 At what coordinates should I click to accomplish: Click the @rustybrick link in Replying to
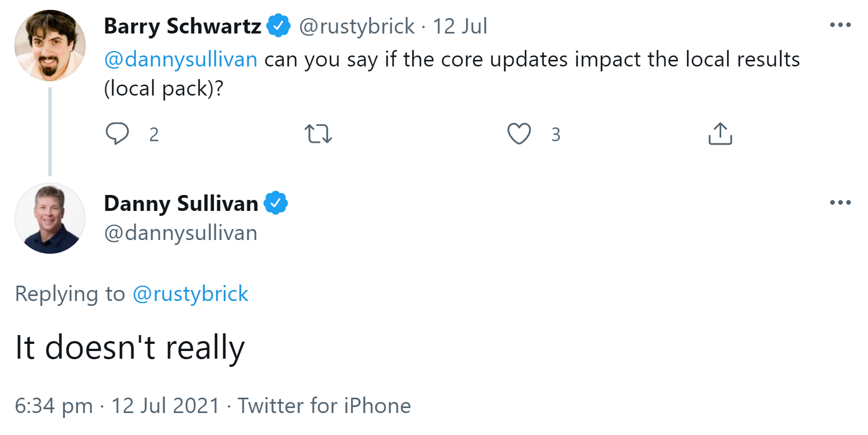click(191, 294)
